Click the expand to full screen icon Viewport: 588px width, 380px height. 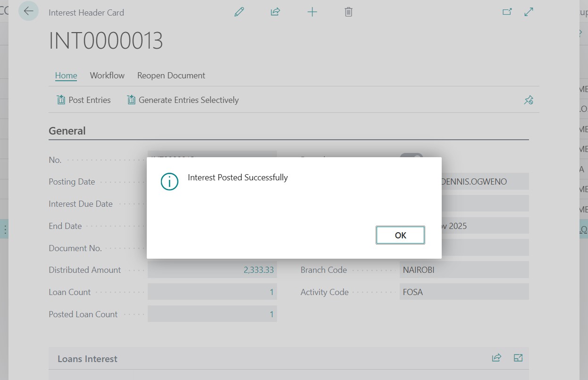click(x=529, y=12)
